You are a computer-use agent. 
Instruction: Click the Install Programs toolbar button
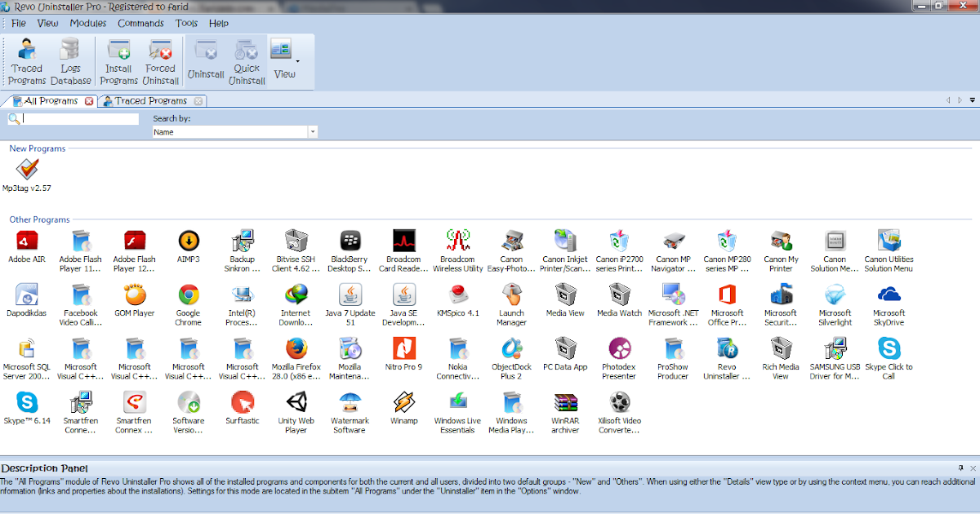click(119, 62)
